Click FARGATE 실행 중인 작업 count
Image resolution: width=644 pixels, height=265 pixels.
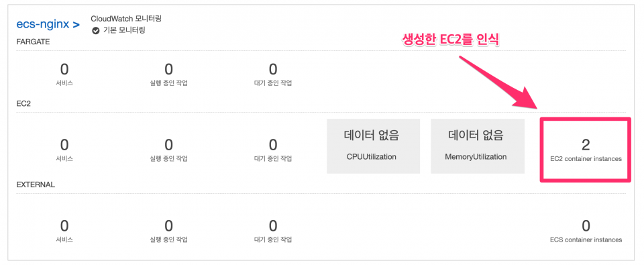[169, 69]
